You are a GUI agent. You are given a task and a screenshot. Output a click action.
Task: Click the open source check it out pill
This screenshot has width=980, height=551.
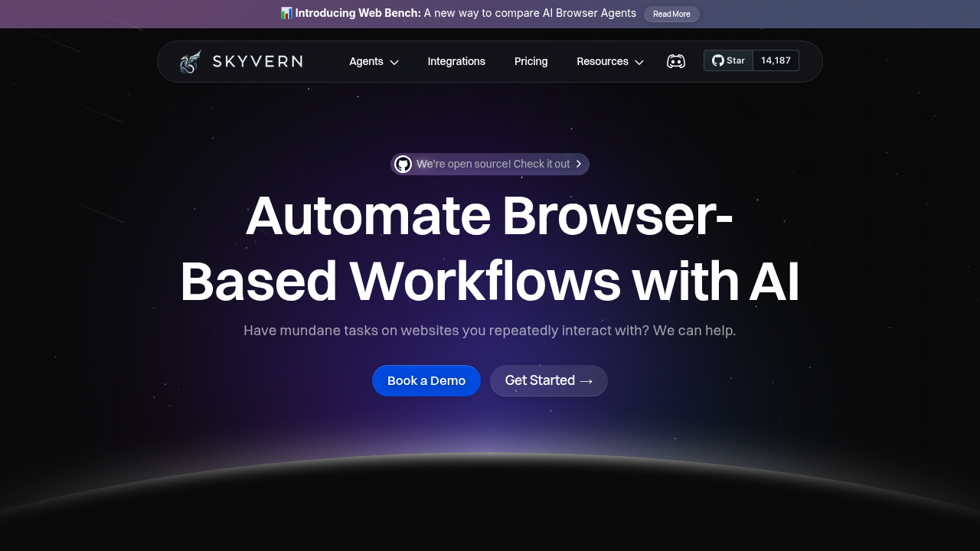pos(490,164)
